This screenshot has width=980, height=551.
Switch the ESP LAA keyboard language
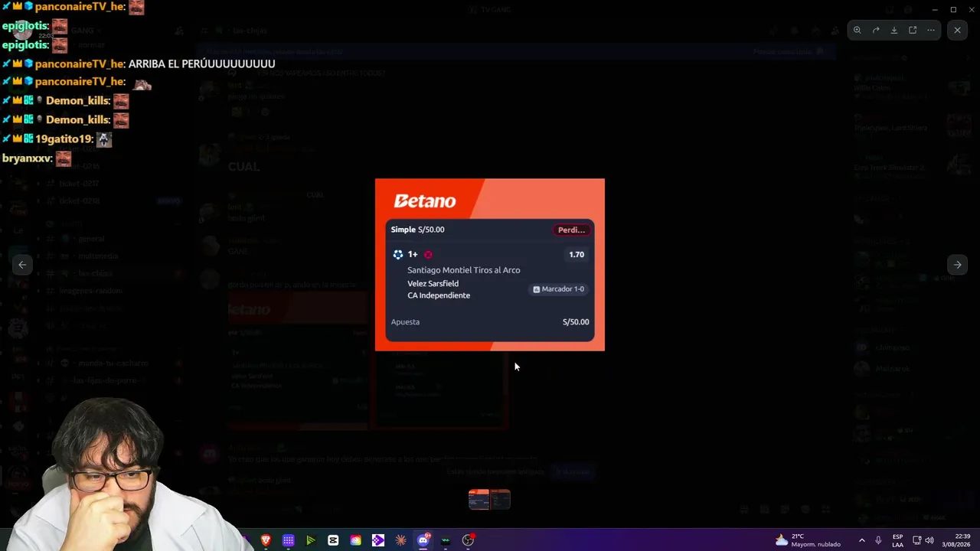click(897, 540)
